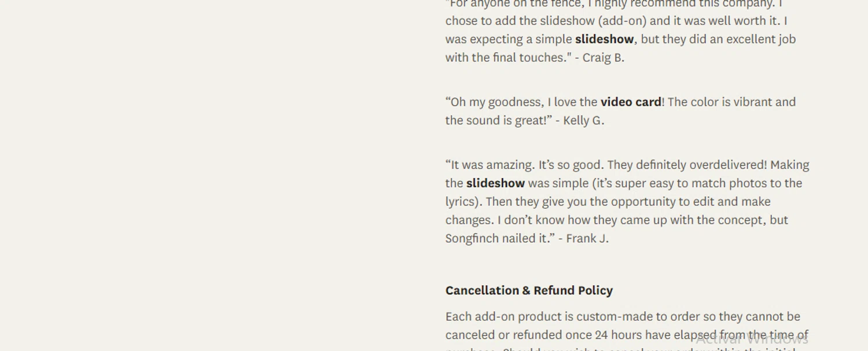Click the bold "slideshow" link in Craig B.'s review

pos(604,39)
